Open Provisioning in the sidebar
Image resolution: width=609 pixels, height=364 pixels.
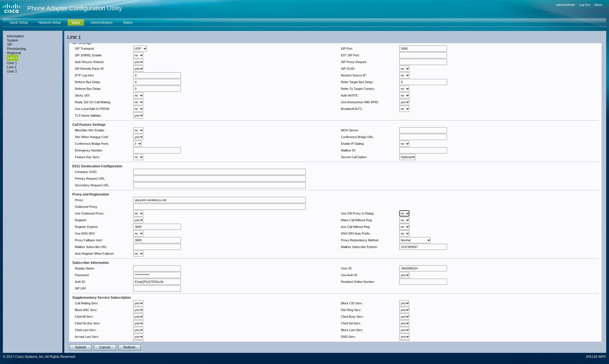(x=16, y=49)
